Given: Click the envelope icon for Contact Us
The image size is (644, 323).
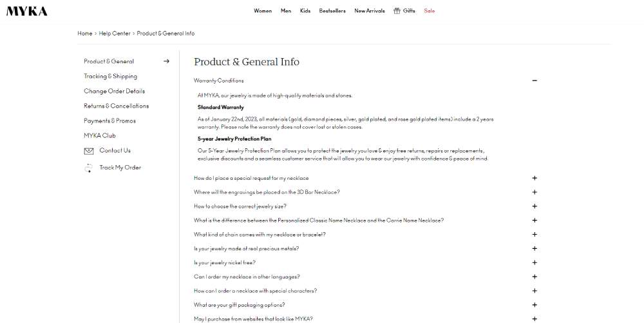Looking at the screenshot, I should pos(89,151).
